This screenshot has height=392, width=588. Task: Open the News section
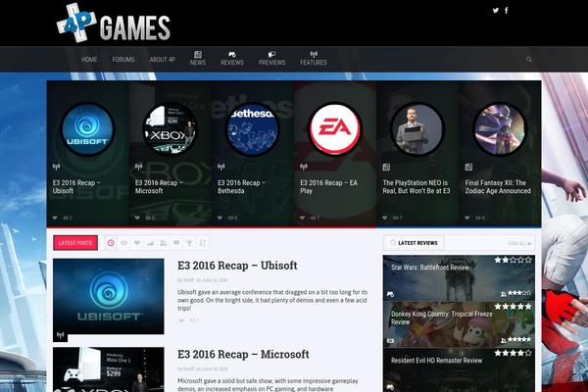click(x=198, y=59)
